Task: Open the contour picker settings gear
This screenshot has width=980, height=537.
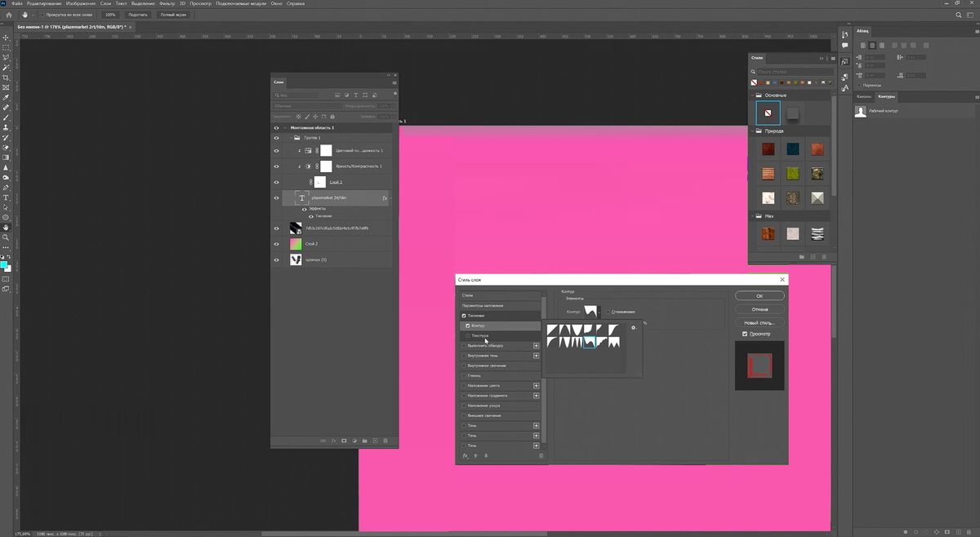Action: [634, 327]
